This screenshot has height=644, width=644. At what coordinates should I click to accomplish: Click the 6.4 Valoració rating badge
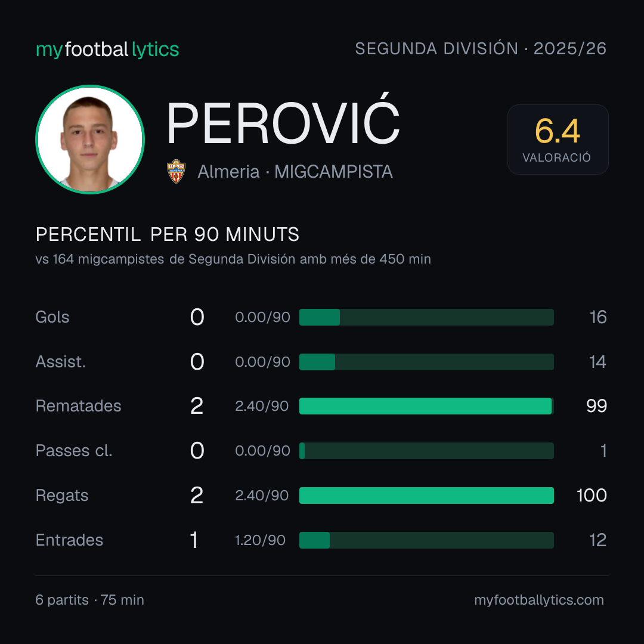(x=558, y=139)
